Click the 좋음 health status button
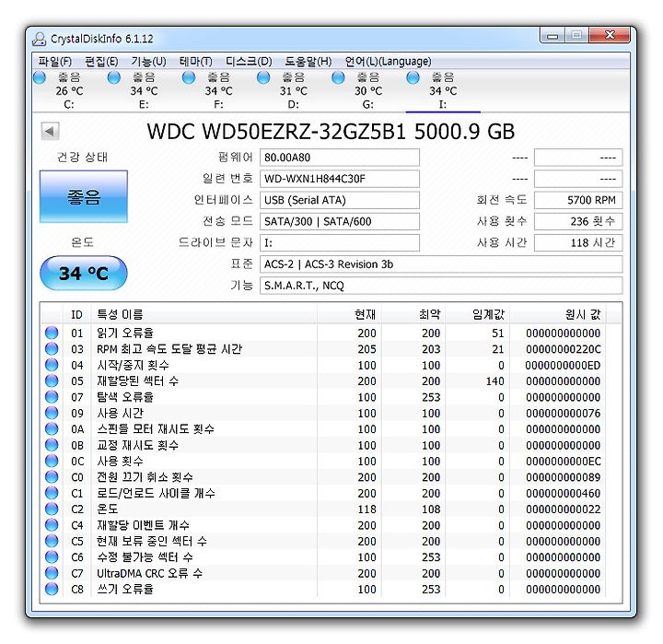The height and width of the screenshot is (644, 663). pyautogui.click(x=83, y=197)
